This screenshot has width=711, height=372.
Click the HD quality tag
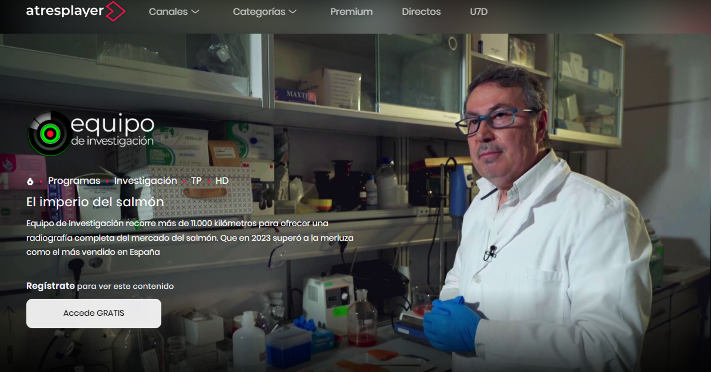tap(222, 181)
